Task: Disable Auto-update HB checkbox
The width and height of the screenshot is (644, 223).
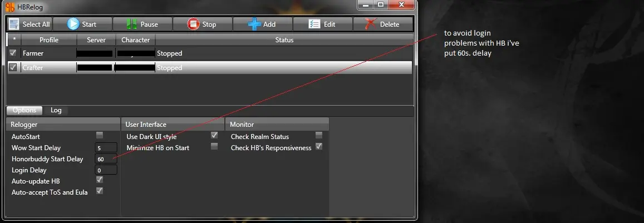Action: 100,180
